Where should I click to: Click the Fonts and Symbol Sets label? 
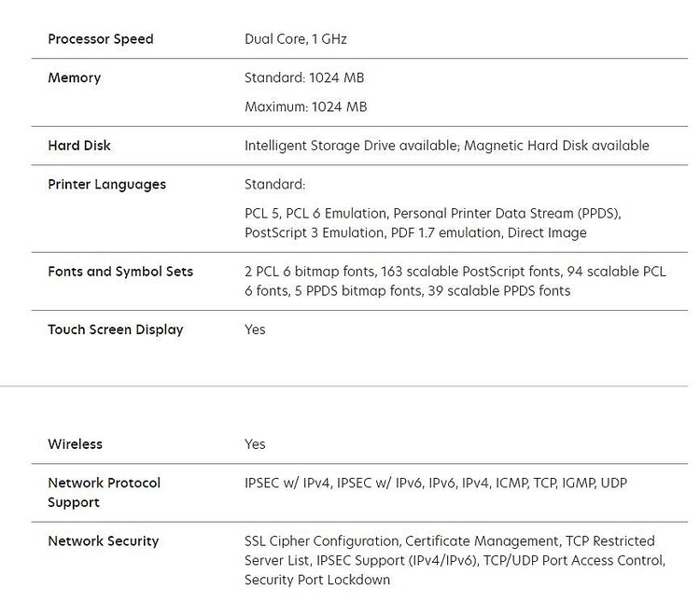120,272
